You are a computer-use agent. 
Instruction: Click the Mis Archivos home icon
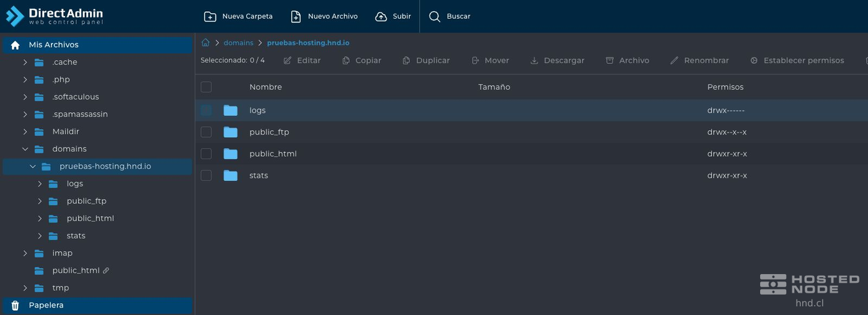[x=15, y=45]
